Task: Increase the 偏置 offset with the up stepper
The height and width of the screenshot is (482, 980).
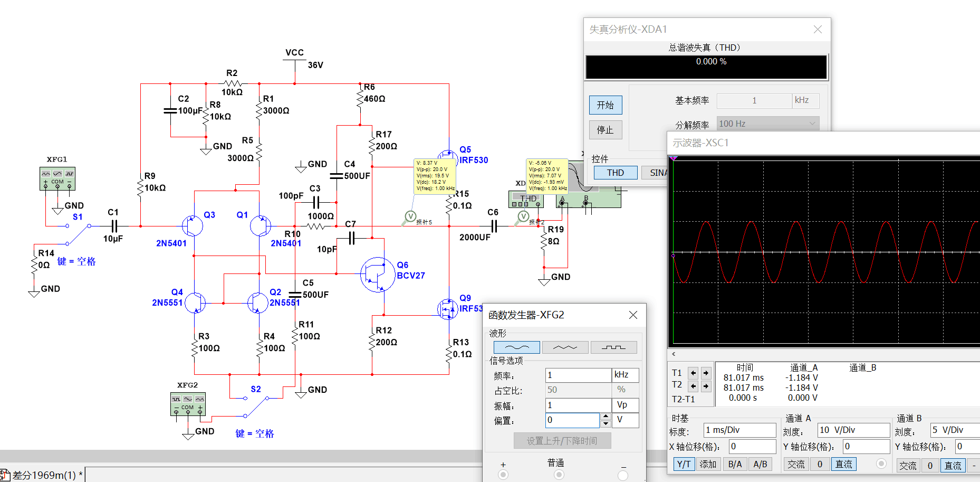Action: pyautogui.click(x=606, y=417)
